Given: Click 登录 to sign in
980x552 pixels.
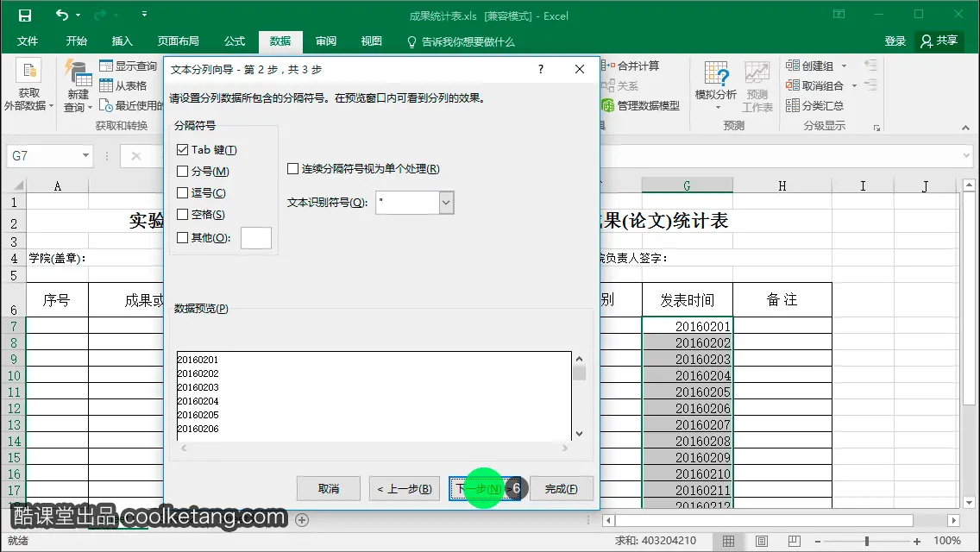Looking at the screenshot, I should point(895,41).
